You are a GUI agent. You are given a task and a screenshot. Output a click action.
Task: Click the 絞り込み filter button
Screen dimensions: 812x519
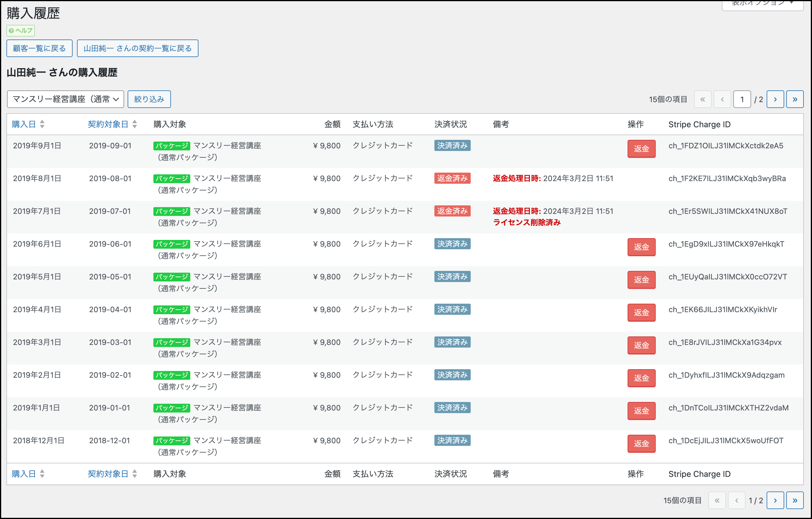coord(149,99)
